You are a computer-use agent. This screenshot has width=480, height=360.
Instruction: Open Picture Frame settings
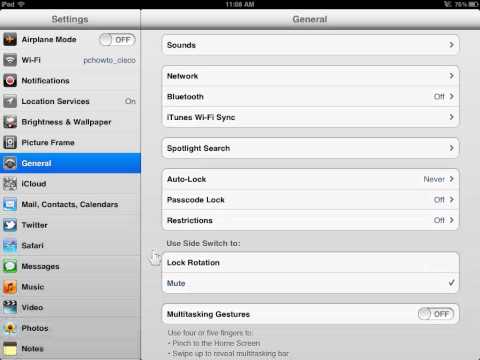(x=70, y=143)
